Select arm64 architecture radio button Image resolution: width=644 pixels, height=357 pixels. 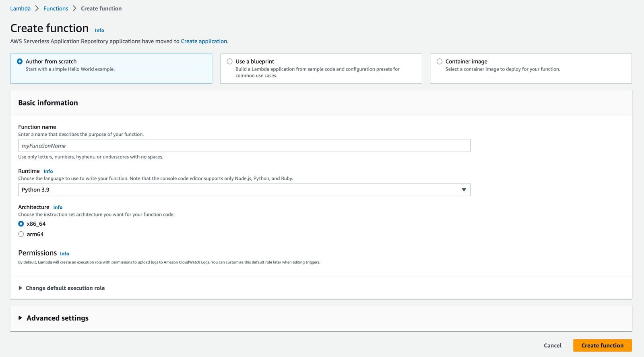(21, 235)
